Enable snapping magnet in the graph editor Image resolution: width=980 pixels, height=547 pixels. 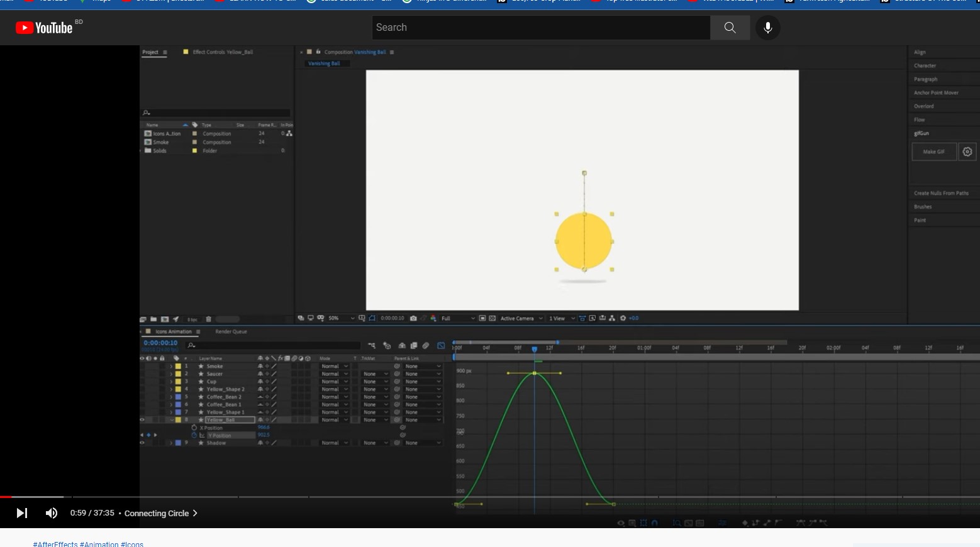[x=654, y=522]
